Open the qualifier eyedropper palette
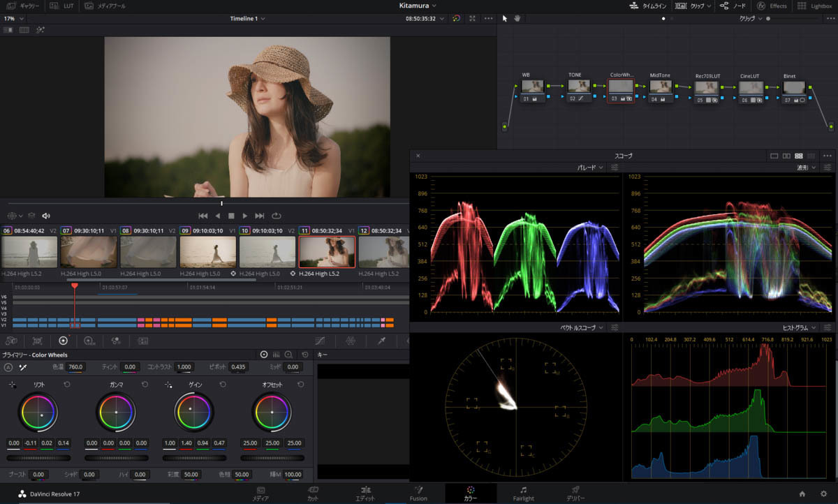 tap(381, 341)
